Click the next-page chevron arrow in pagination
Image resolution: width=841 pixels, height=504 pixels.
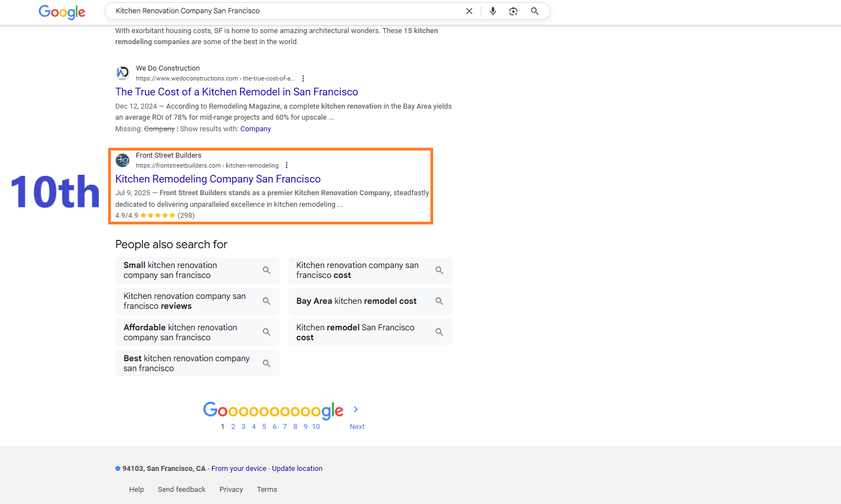point(356,409)
